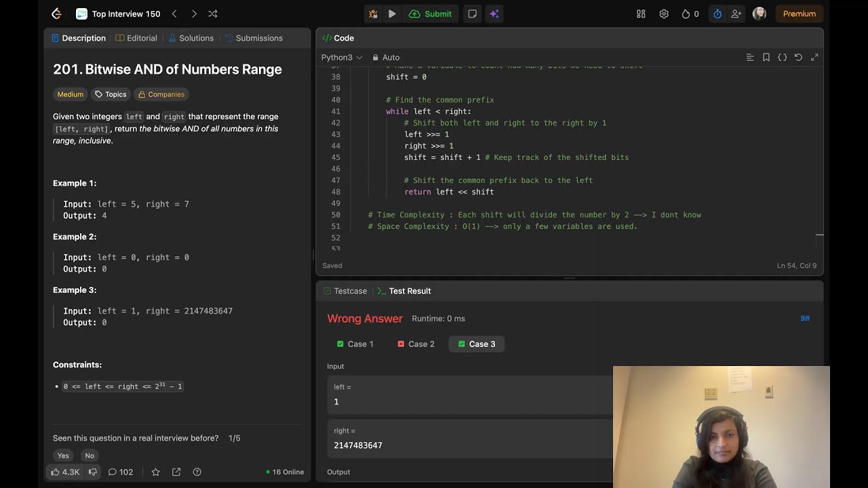The width and height of the screenshot is (868, 488).
Task: Switch to the Solutions tab
Action: [191, 38]
